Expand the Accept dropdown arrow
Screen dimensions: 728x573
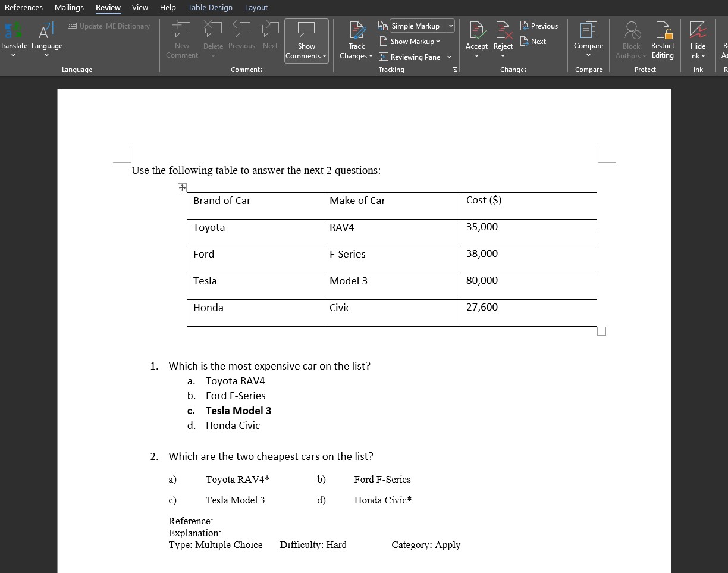(476, 56)
